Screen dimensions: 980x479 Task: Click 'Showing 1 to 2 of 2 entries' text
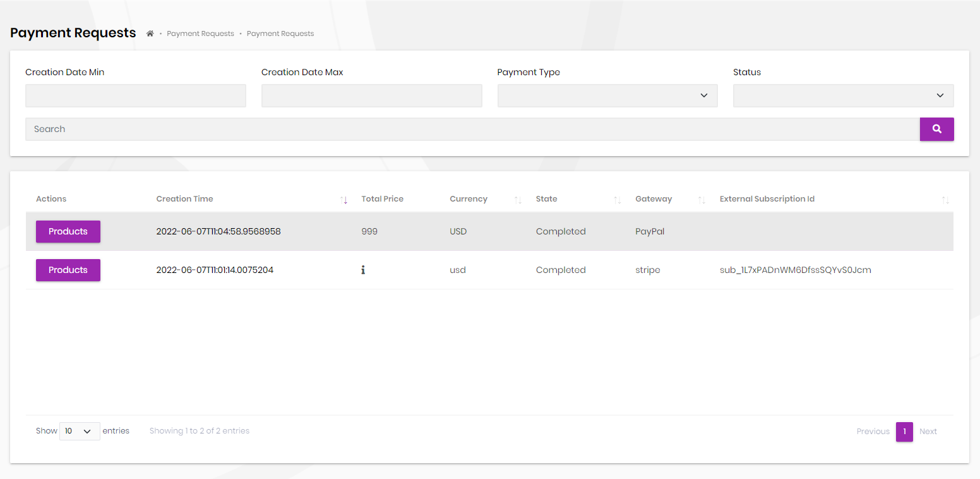point(200,431)
